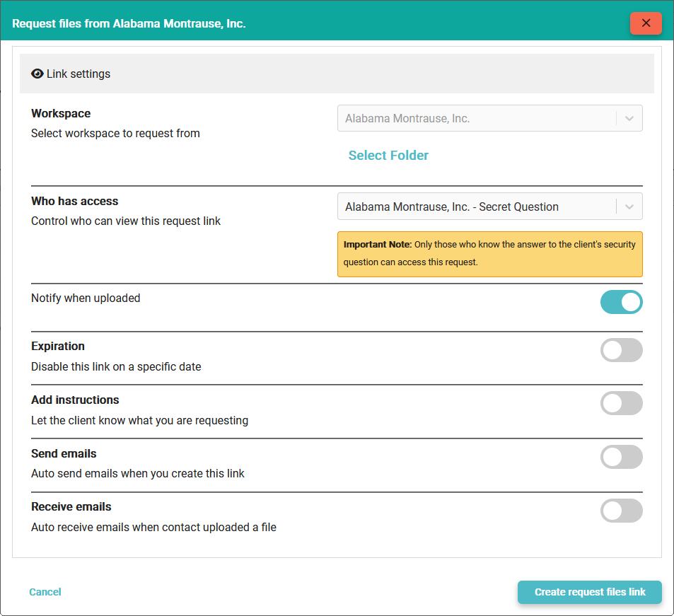Click the eye icon beside Link settings
The height and width of the screenshot is (616, 674).
37,74
